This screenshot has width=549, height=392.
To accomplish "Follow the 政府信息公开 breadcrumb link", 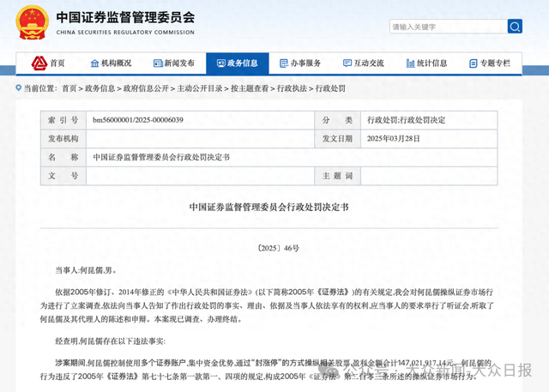I will (x=146, y=88).
